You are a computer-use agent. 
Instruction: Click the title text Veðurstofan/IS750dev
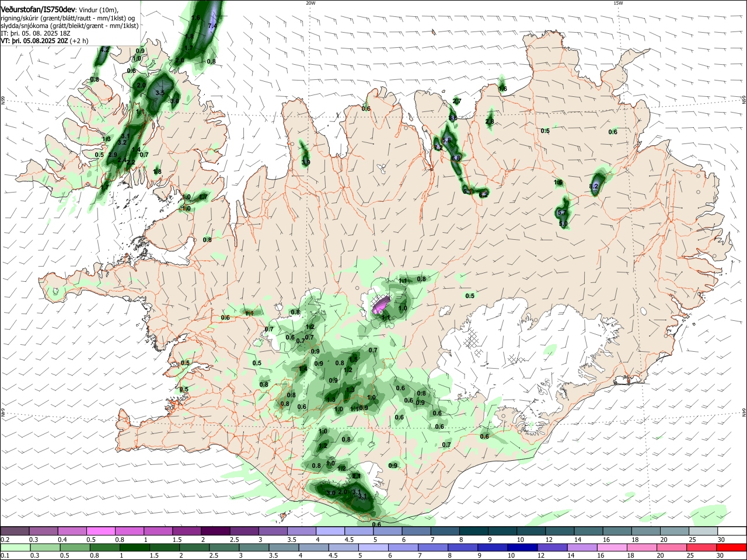coord(38,10)
